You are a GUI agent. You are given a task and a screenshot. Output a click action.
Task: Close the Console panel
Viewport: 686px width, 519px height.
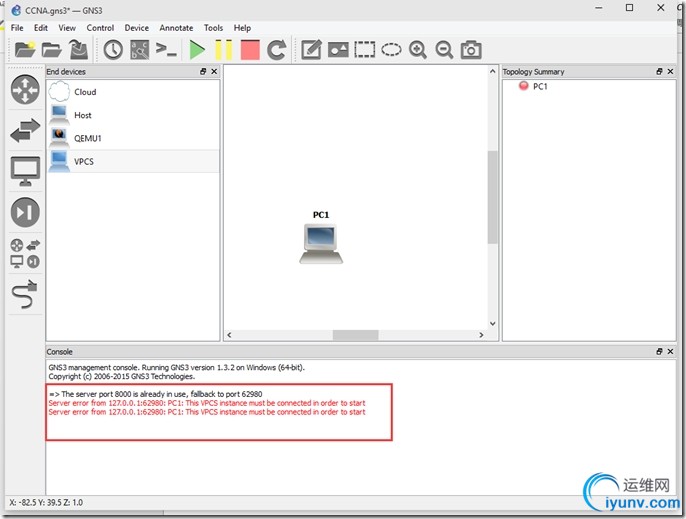670,351
